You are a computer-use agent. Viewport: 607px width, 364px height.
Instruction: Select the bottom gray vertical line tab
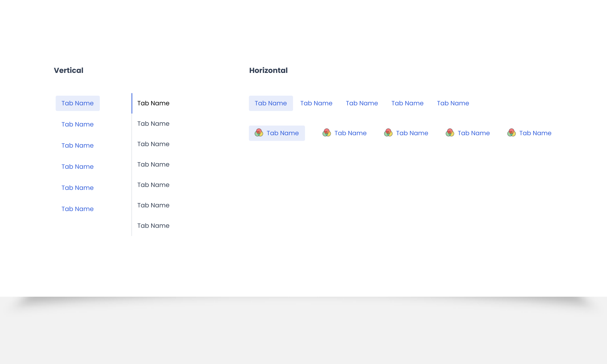tap(153, 226)
